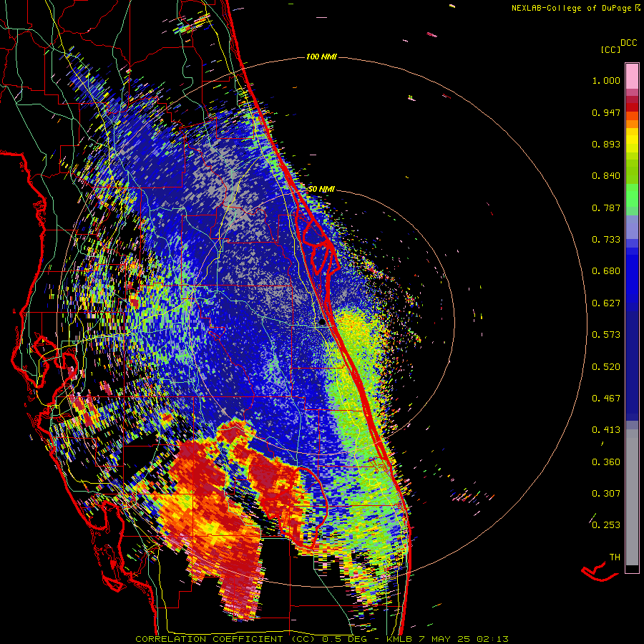644x644 pixels.
Task: Click the TH label below the color scale
Action: coord(615,557)
